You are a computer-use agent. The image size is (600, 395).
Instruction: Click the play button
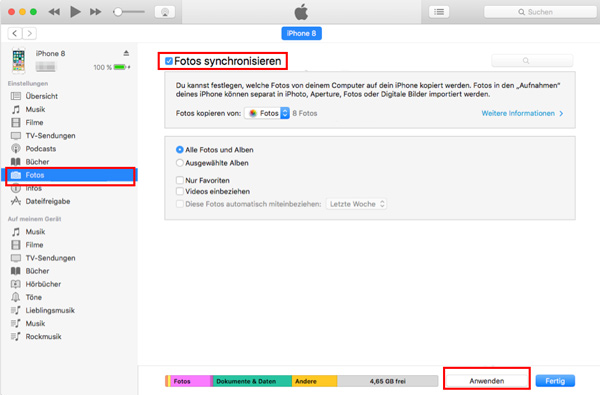pyautogui.click(x=75, y=12)
